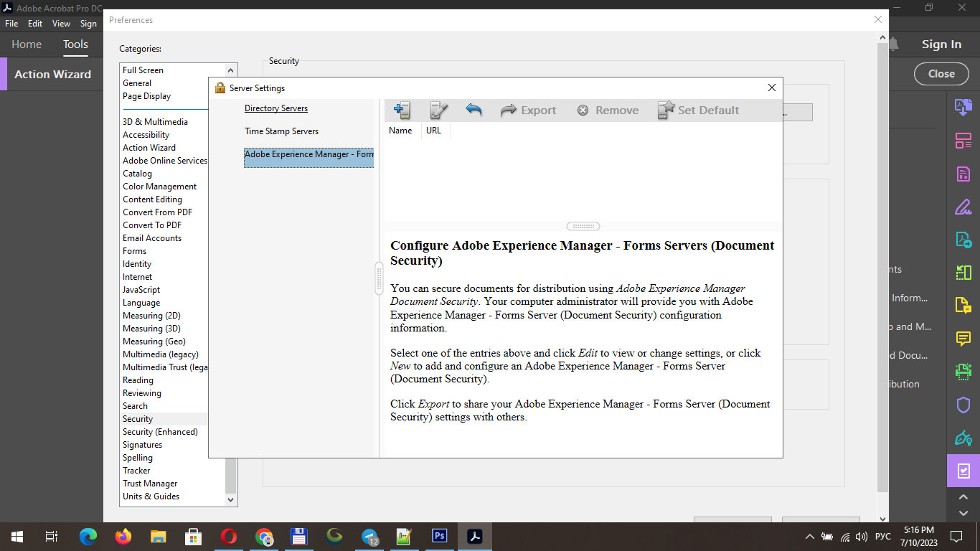Screen dimensions: 980x551
Task: Open the purple Fill & Sign pen icon
Action: pos(963,207)
